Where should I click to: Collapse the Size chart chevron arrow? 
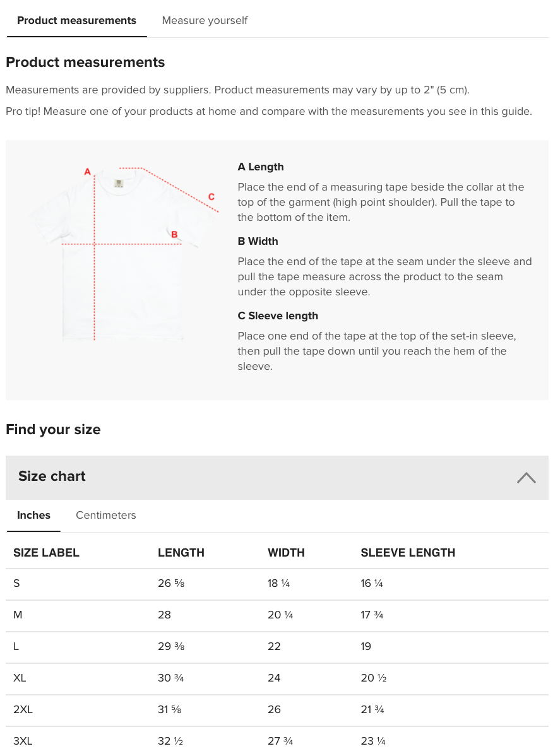click(x=526, y=478)
